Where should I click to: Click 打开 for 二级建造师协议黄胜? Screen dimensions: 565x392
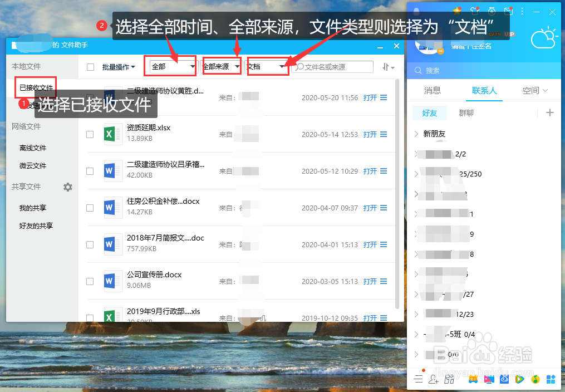370,97
